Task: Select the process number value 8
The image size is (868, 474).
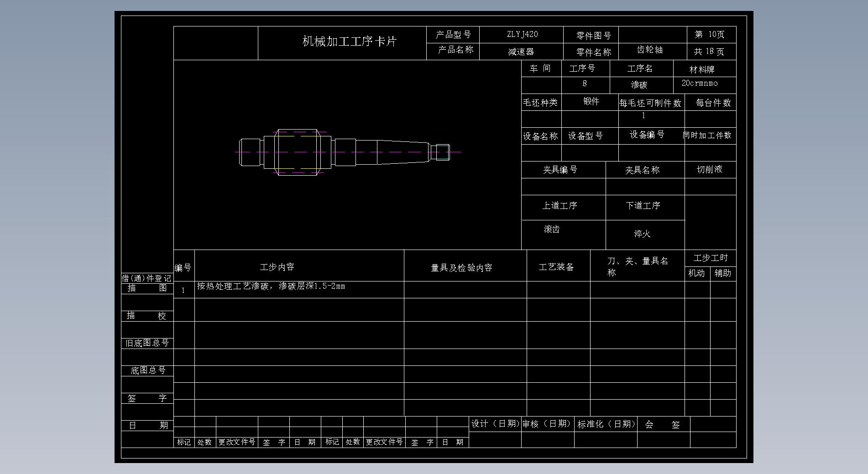Action: point(585,83)
